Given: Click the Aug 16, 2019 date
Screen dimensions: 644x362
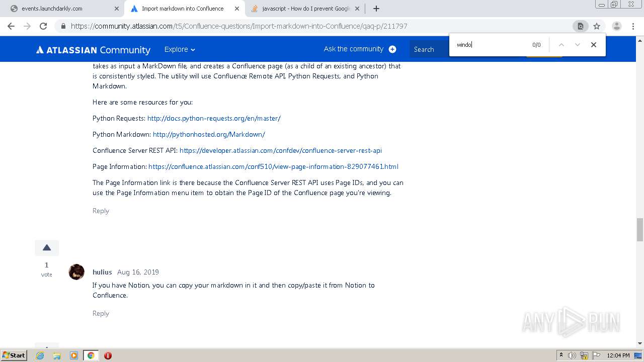Looking at the screenshot, I should click(138, 272).
